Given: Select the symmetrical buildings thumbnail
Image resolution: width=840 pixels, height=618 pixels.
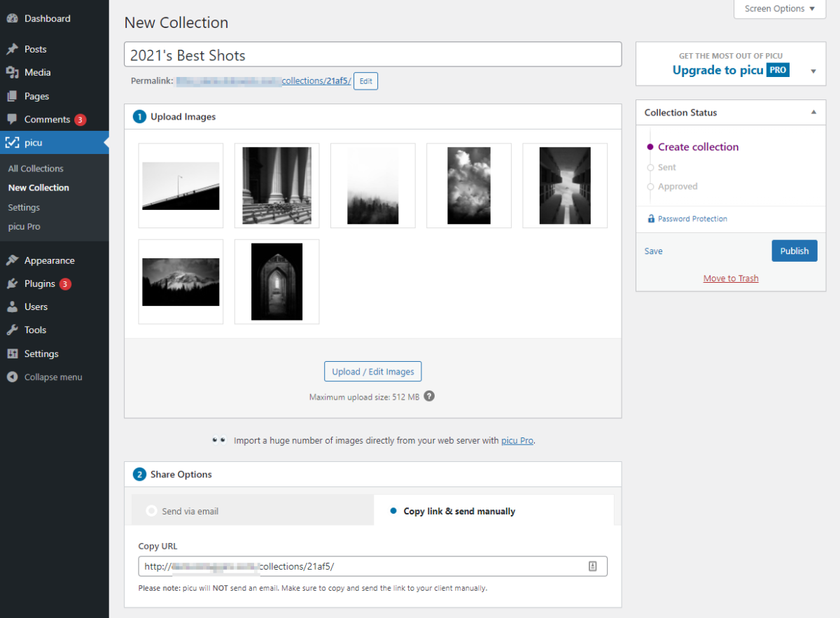Looking at the screenshot, I should tap(565, 186).
